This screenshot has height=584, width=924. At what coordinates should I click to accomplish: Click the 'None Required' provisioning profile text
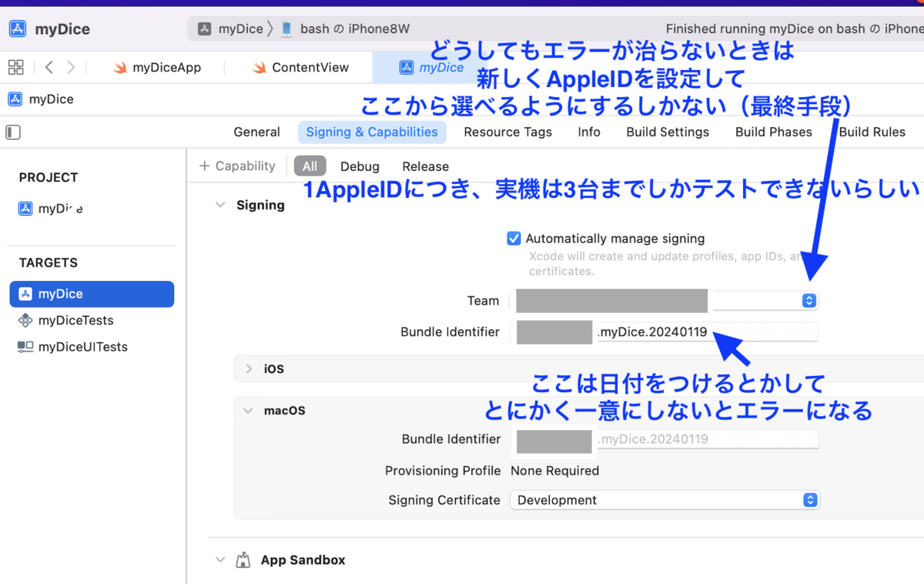coord(554,471)
